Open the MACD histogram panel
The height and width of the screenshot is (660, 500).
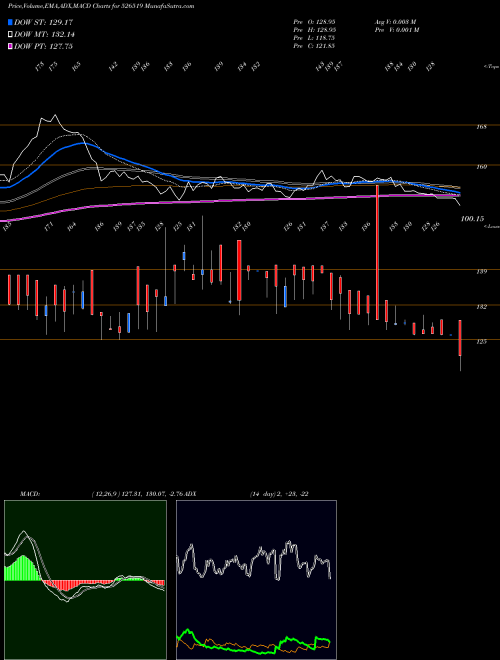tap(85, 580)
